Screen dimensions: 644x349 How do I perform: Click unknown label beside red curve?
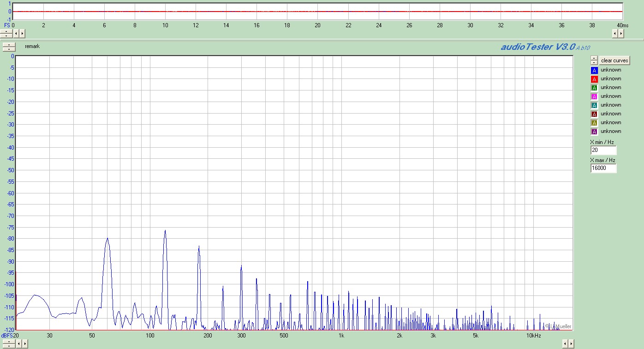coord(611,78)
